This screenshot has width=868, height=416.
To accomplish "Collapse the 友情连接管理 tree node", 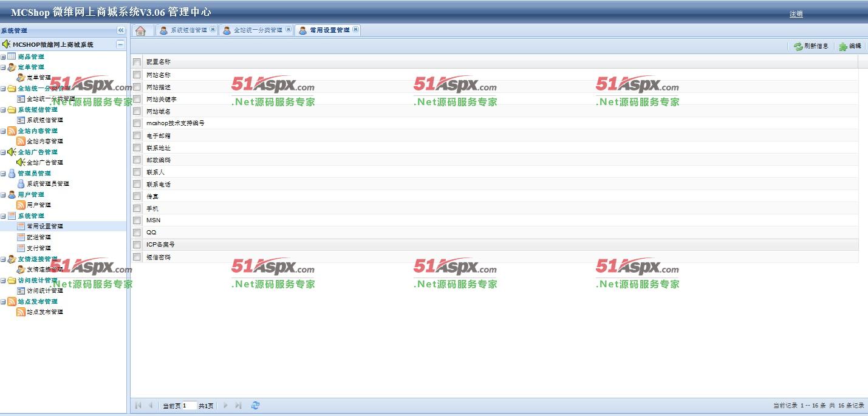I will (3, 259).
